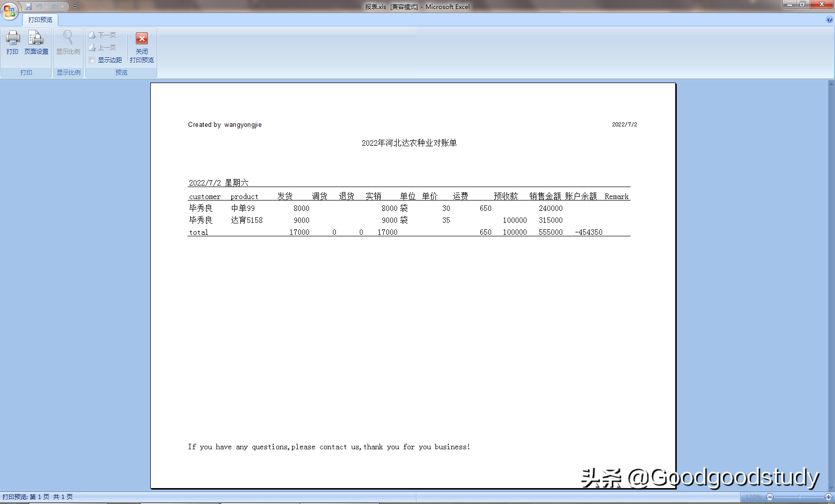Click the vertical scrollbar of the preview

831,285
